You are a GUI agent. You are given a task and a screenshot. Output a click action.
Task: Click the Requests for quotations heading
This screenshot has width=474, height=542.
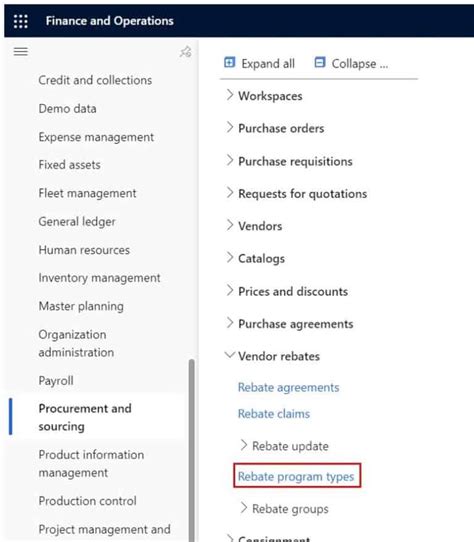coord(303,194)
